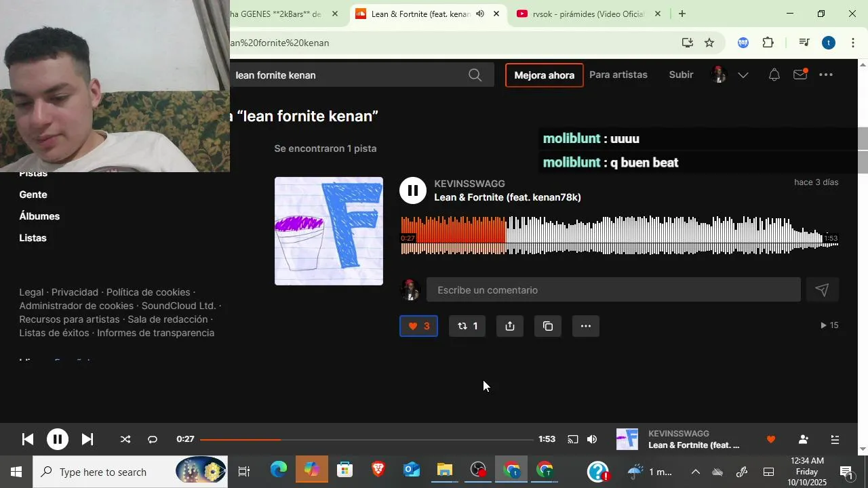Open 'Política de cookies' link
Image resolution: width=868 pixels, height=488 pixels.
[148, 292]
